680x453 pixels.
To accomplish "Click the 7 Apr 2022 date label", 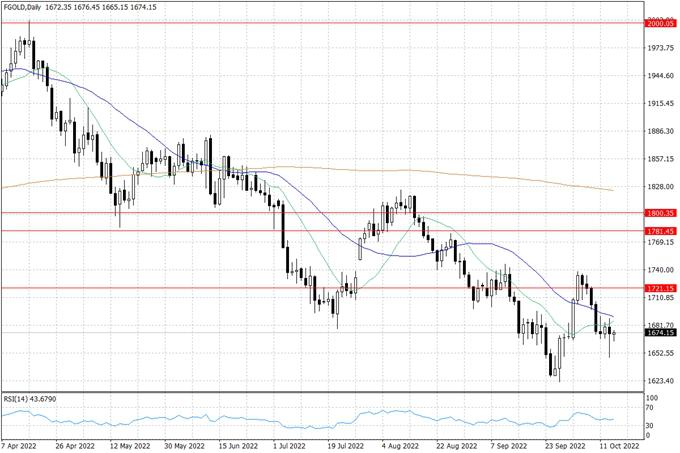I will point(22,445).
